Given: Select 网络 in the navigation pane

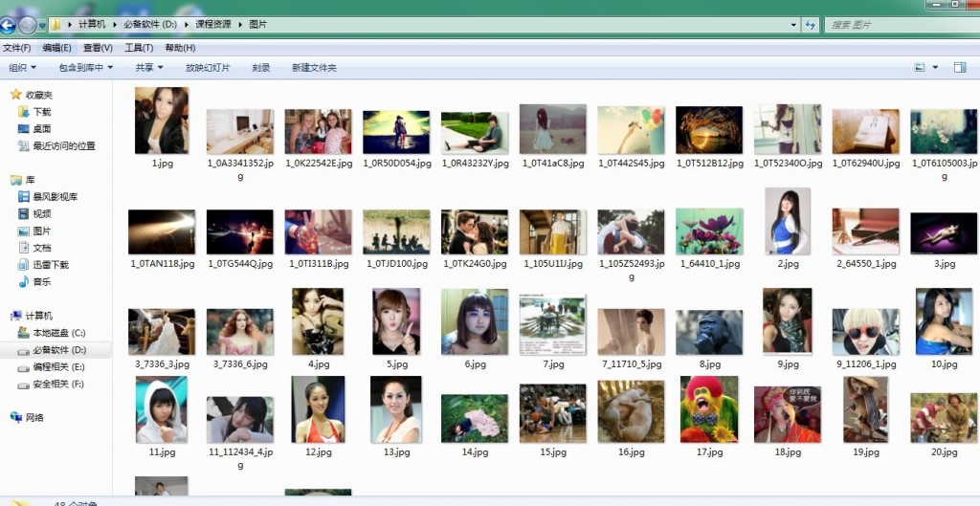Looking at the screenshot, I should point(28,417).
